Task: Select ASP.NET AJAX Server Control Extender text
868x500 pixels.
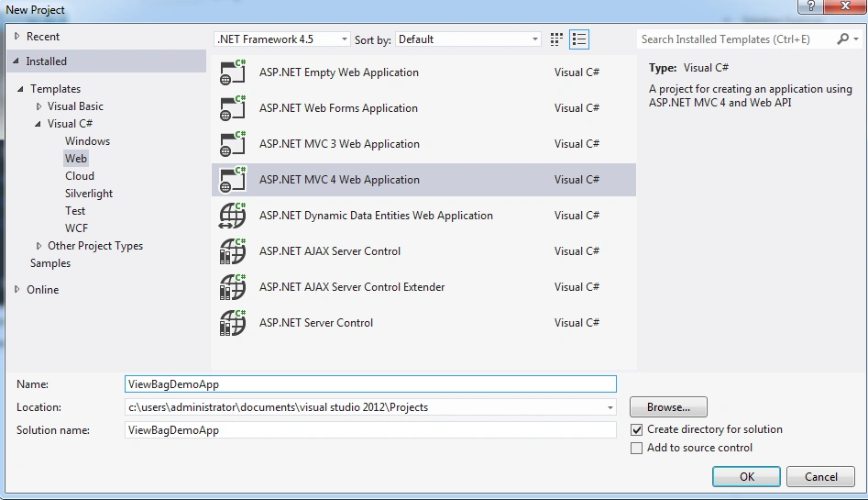Action: coord(352,287)
